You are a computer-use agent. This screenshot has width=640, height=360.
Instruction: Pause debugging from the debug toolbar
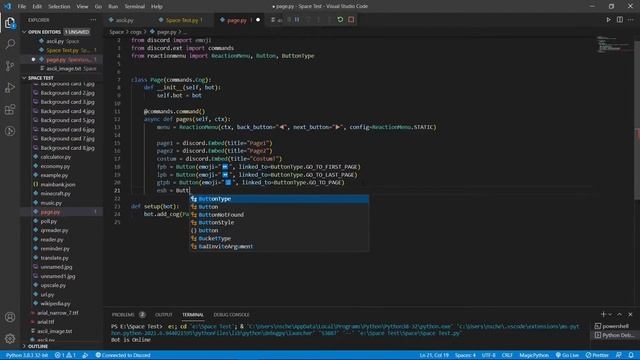pos(297,20)
